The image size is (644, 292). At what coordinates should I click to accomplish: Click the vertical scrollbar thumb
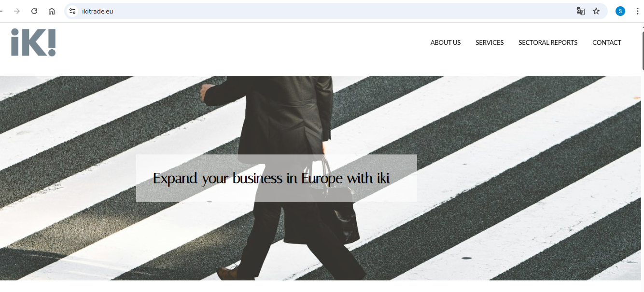pyautogui.click(x=642, y=51)
